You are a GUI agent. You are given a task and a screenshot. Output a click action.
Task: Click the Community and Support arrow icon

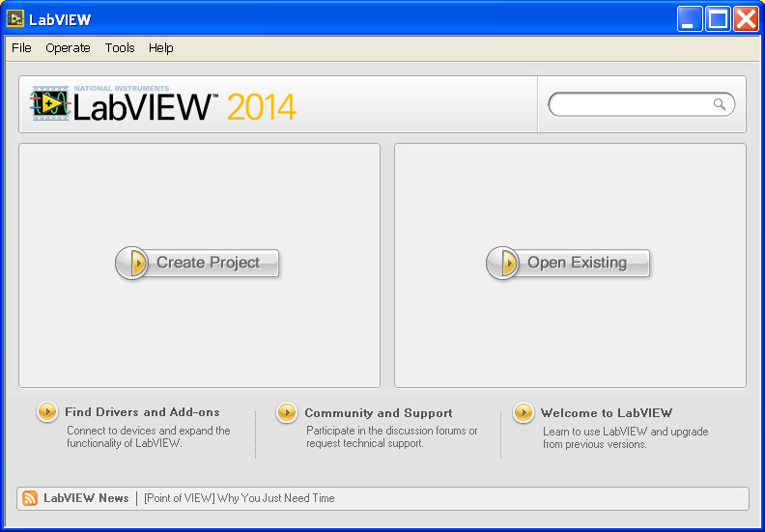coord(287,412)
